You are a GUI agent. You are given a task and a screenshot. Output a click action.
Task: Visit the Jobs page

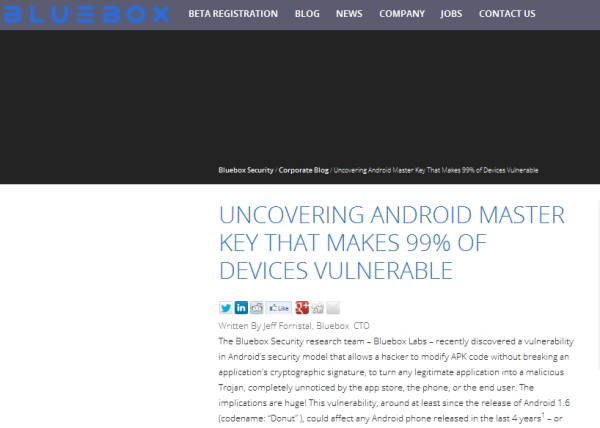coord(451,14)
